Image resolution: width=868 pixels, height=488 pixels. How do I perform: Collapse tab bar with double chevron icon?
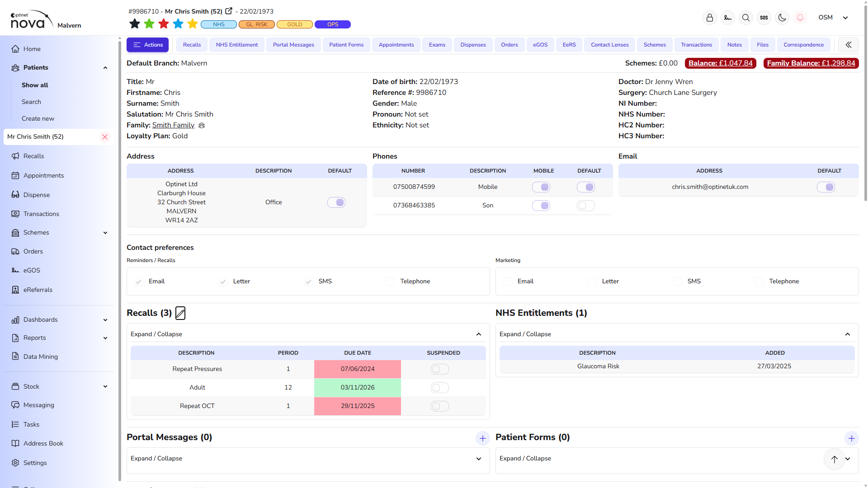point(848,45)
